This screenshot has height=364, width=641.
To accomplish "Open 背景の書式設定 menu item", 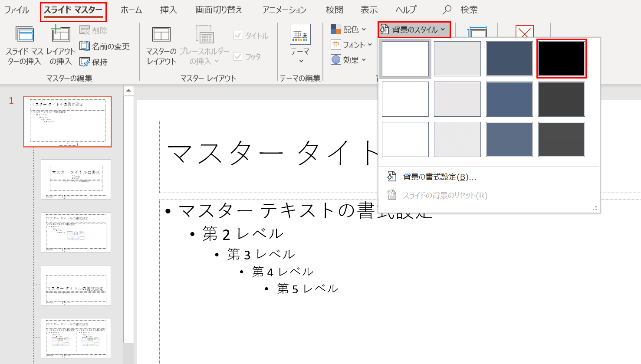I will [x=489, y=177].
